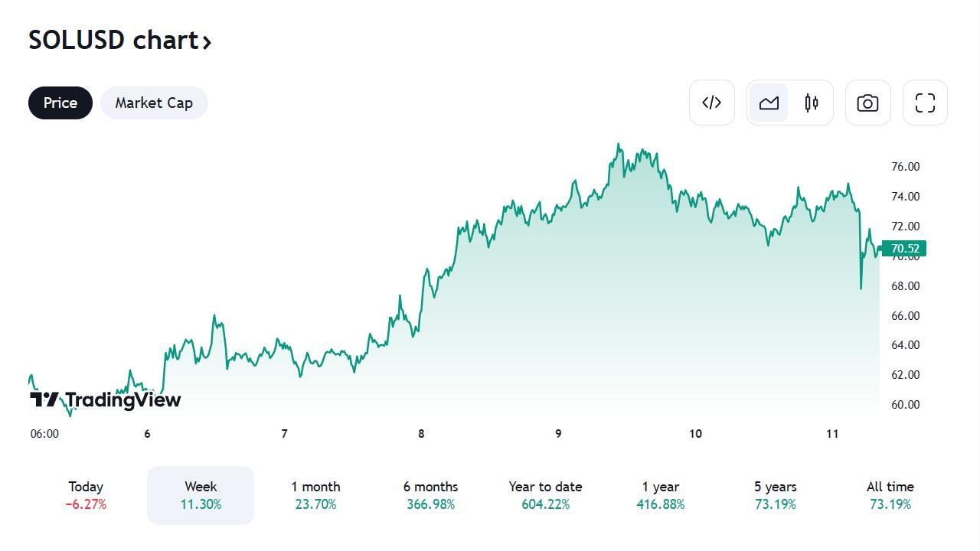Click the date 9 marker on time axis

pyautogui.click(x=558, y=434)
